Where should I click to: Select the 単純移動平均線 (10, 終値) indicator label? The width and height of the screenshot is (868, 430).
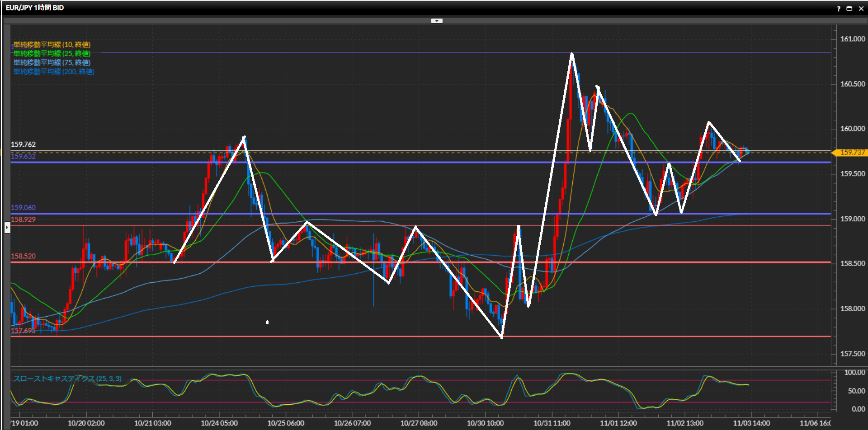tap(52, 44)
